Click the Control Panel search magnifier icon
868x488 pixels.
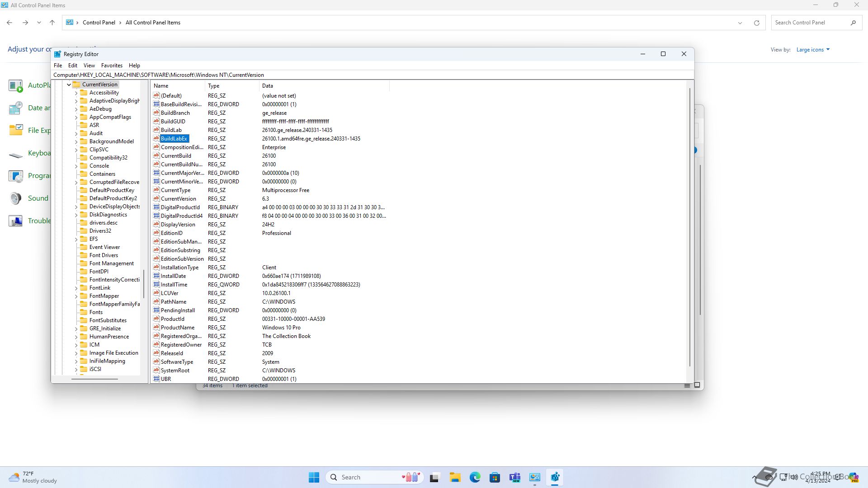pos(853,23)
